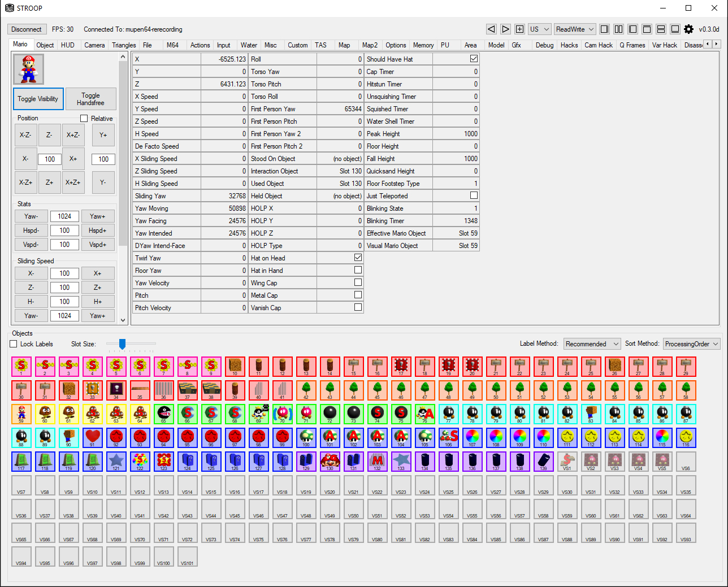Viewport: 728px width, 587px height.
Task: Open the ReadWrite mode dropdown
Action: tap(575, 29)
